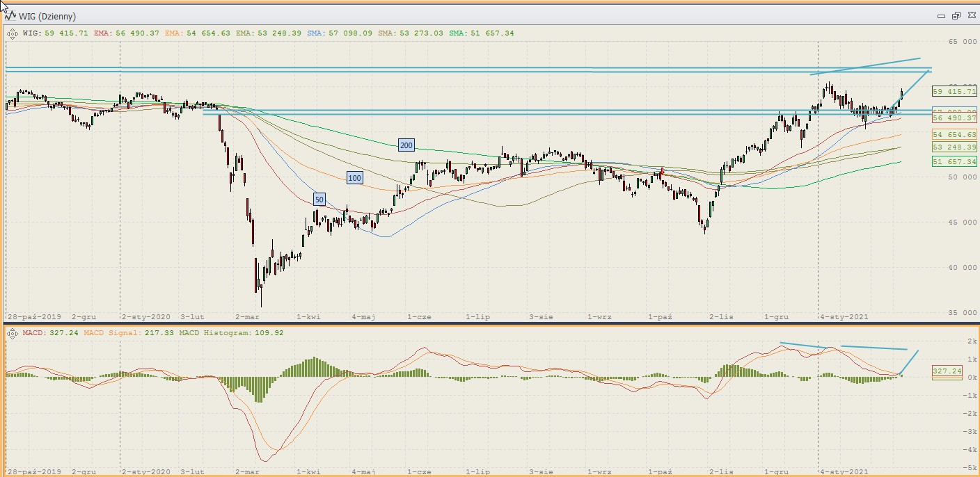
Task: Click the green SMA 51 657.34 legend entry
Action: coord(482,33)
